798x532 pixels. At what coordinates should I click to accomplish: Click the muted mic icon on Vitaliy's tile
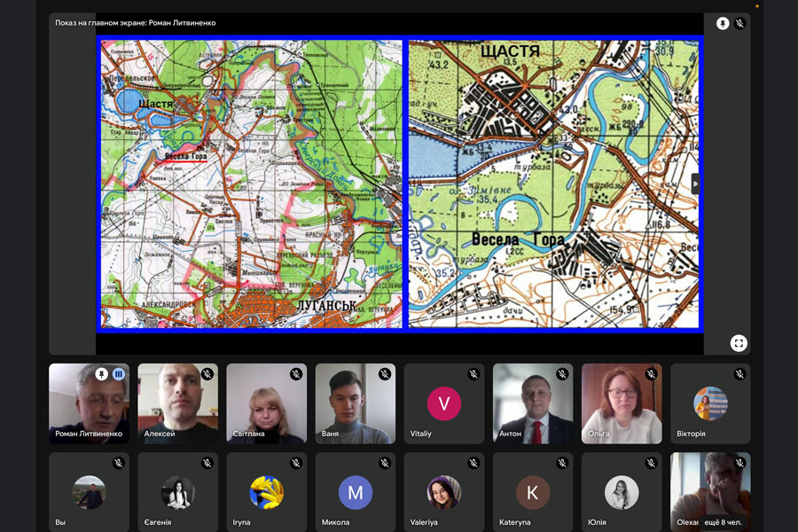point(473,374)
